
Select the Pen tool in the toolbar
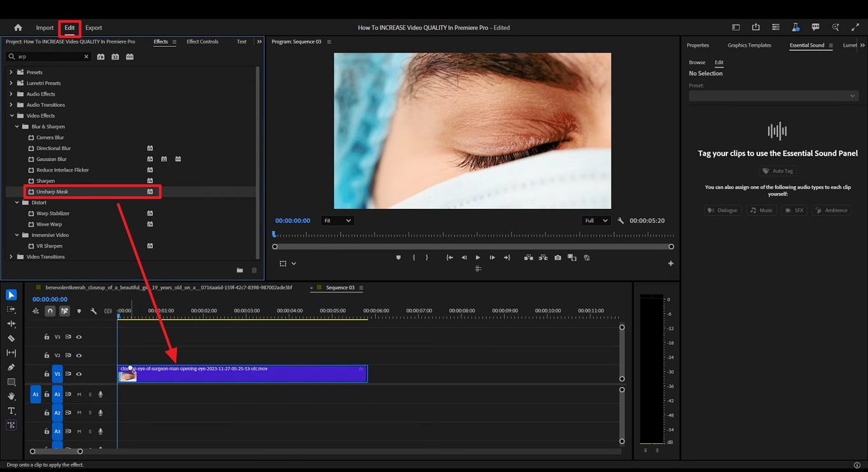coord(11,367)
